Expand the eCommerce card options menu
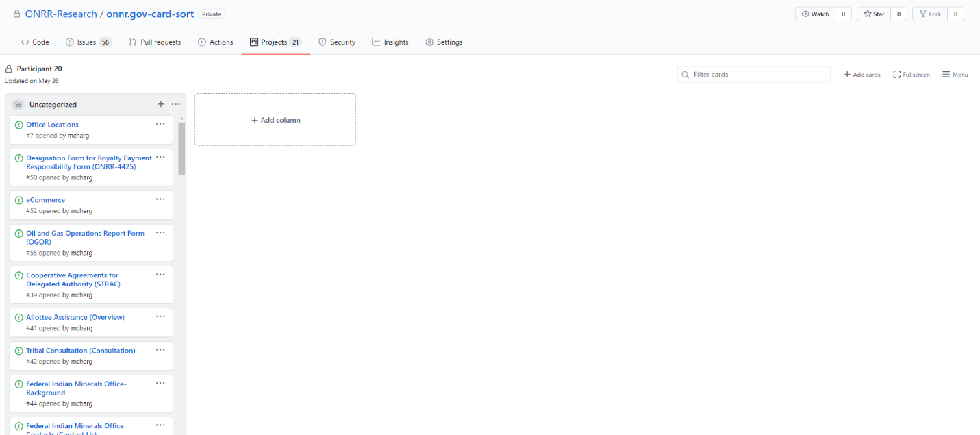This screenshot has width=980, height=435. (160, 199)
